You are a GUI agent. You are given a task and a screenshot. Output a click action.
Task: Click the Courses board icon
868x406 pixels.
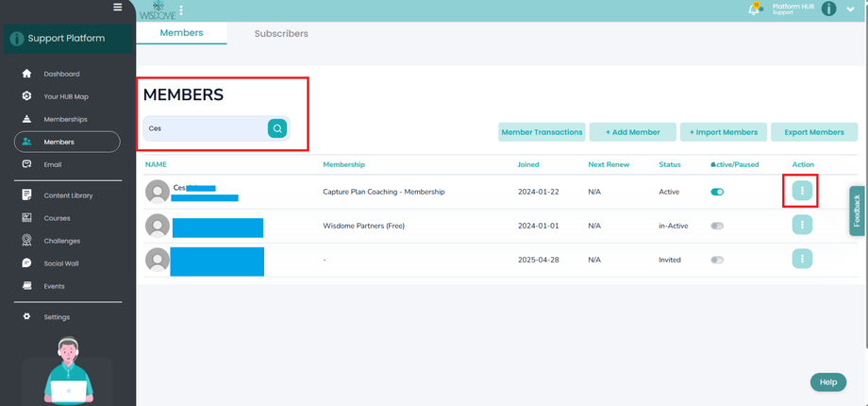tap(26, 218)
